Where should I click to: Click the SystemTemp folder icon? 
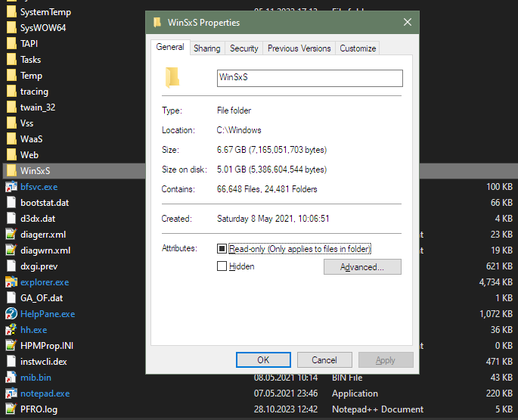click(11, 12)
